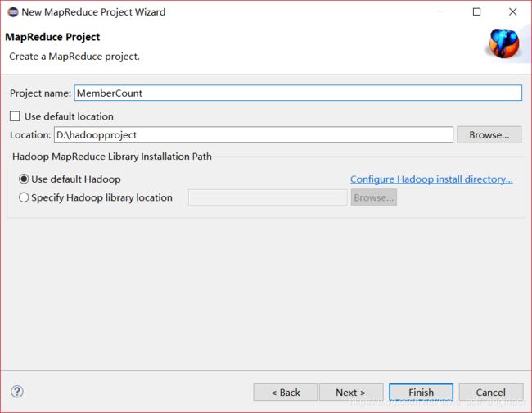Screen dimensions: 532x413
Task: Click the help question mark icon
Action: pos(17,392)
